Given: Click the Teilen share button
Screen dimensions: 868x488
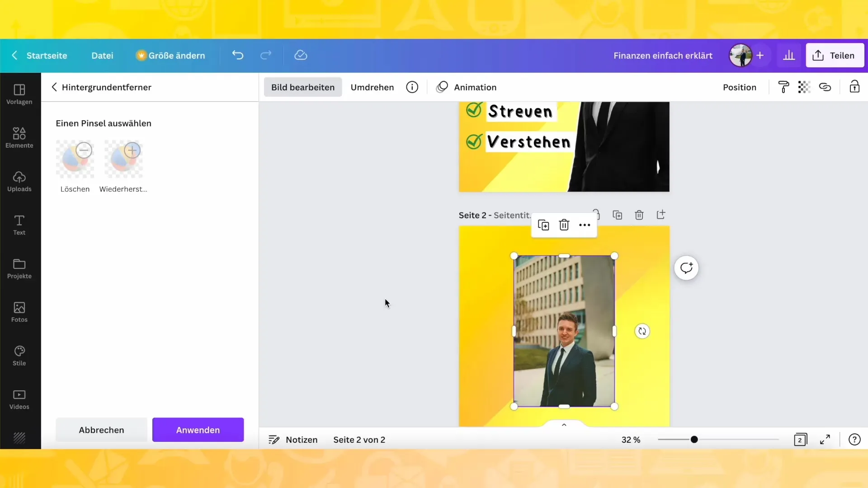Looking at the screenshot, I should click(835, 55).
